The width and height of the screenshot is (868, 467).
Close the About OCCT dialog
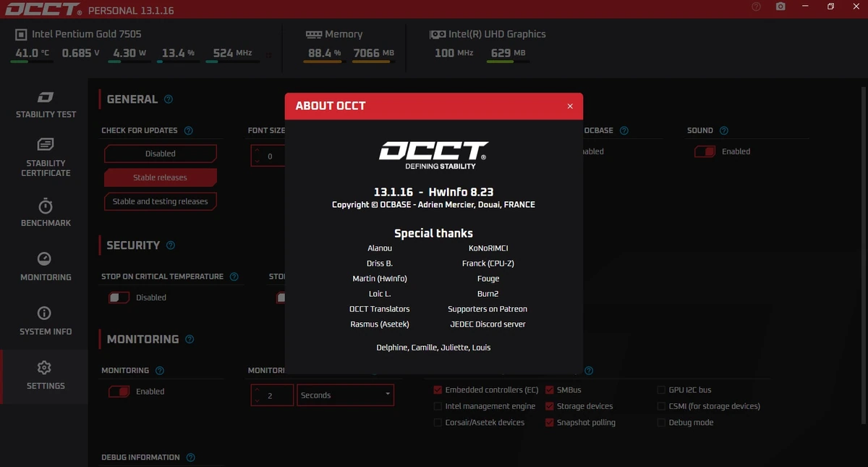pyautogui.click(x=570, y=106)
